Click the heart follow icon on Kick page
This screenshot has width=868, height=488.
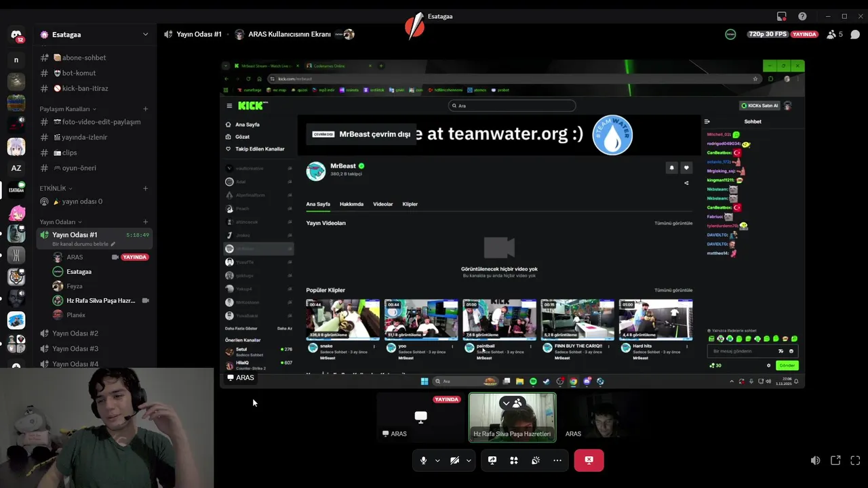coord(686,167)
